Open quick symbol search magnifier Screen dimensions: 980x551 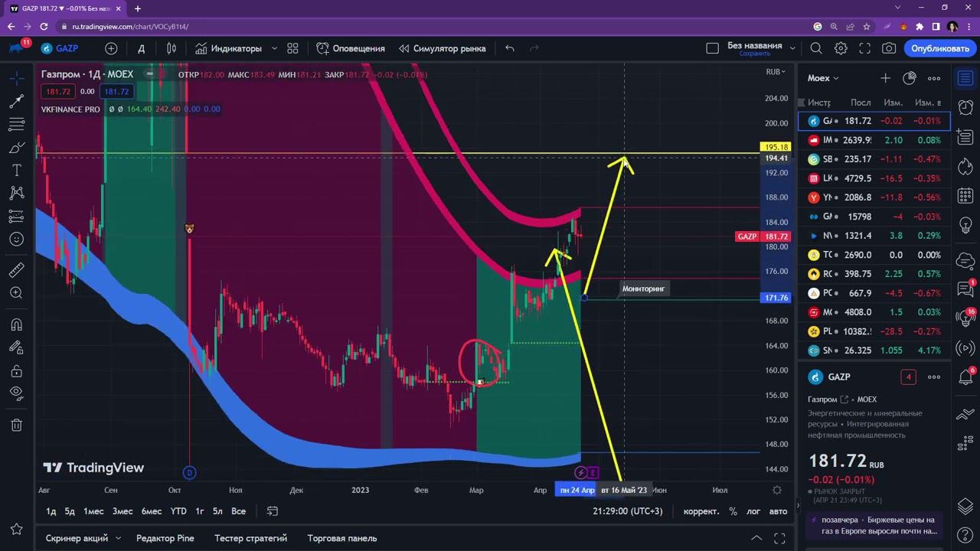pyautogui.click(x=816, y=48)
